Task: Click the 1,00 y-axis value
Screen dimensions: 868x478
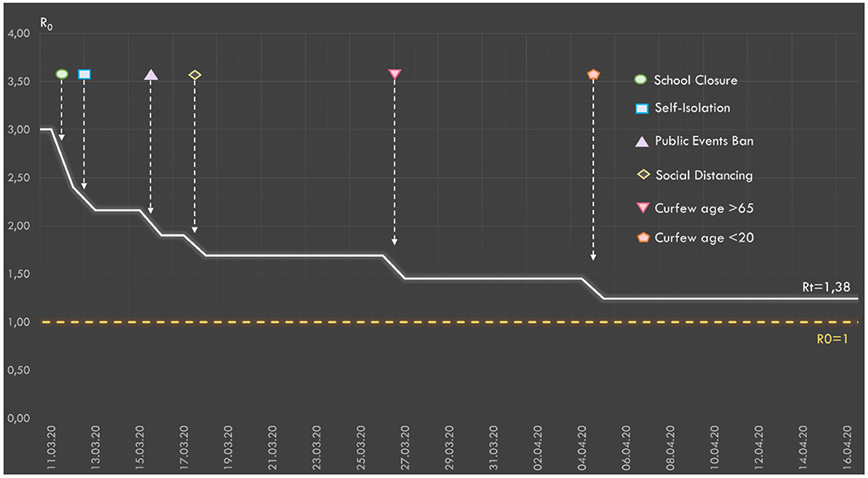Action: [x=18, y=323]
